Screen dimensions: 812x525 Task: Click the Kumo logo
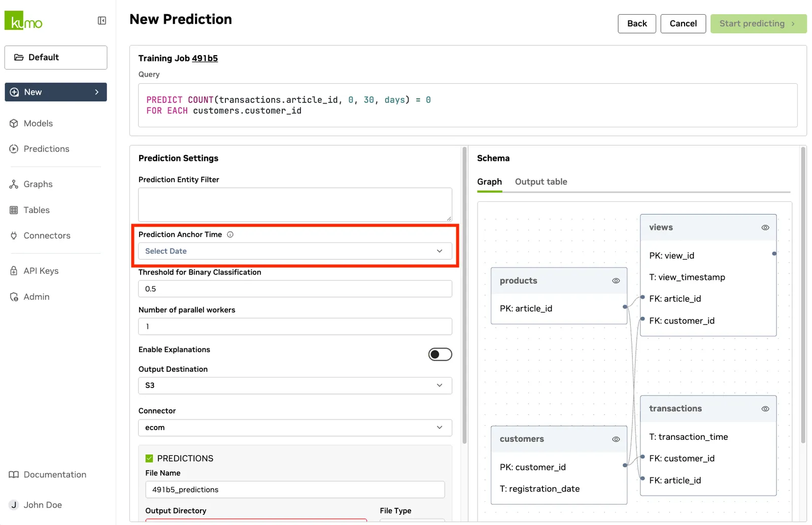(23, 21)
